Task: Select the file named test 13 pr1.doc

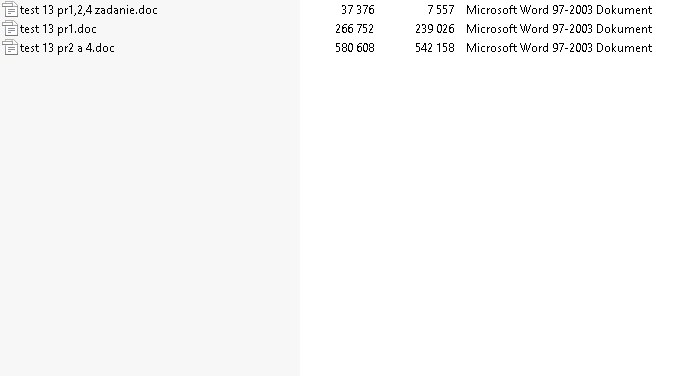Action: tap(58, 29)
